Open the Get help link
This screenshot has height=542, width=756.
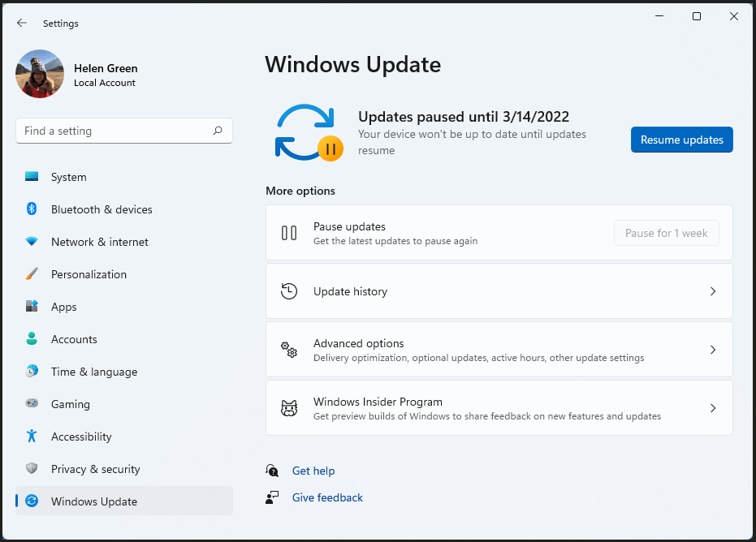coord(313,471)
